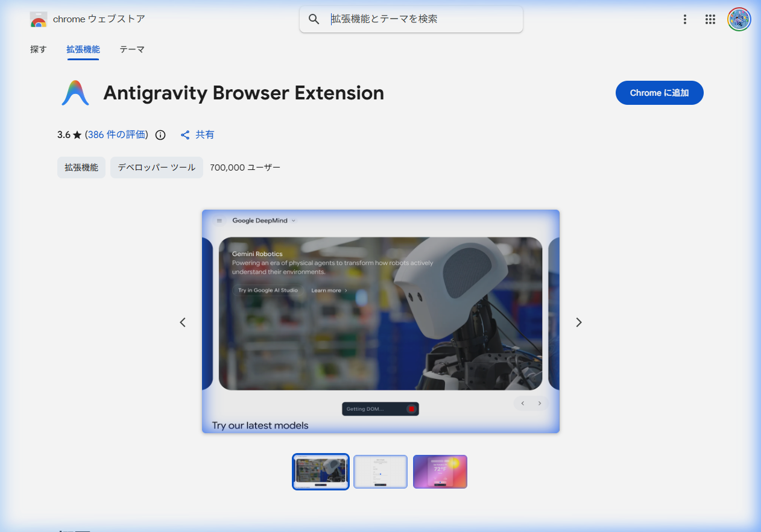Select the 拡張機能 tab
This screenshot has width=761, height=532.
(x=83, y=49)
